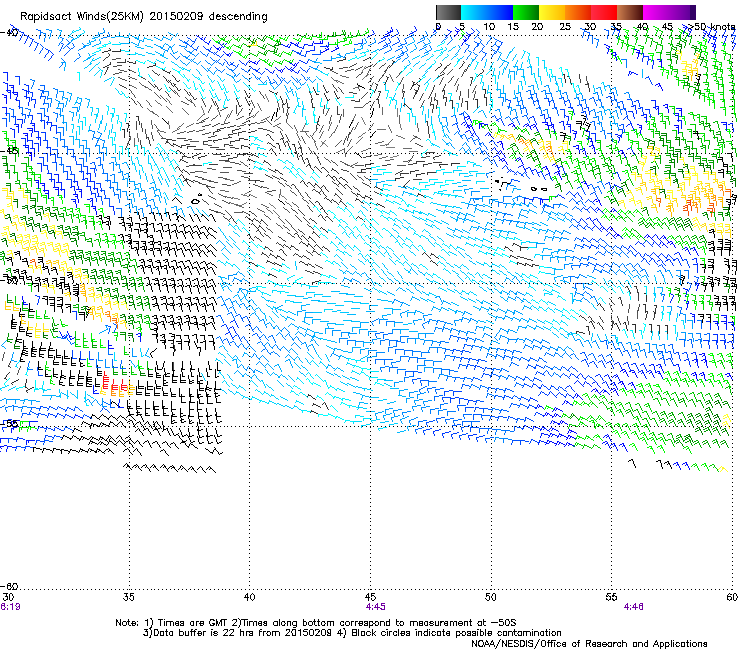Click the '40' longitude axis label

pos(249,598)
